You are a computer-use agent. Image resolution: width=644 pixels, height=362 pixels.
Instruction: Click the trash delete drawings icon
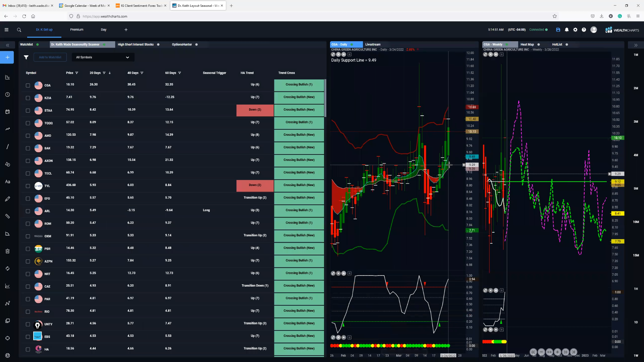7,251
